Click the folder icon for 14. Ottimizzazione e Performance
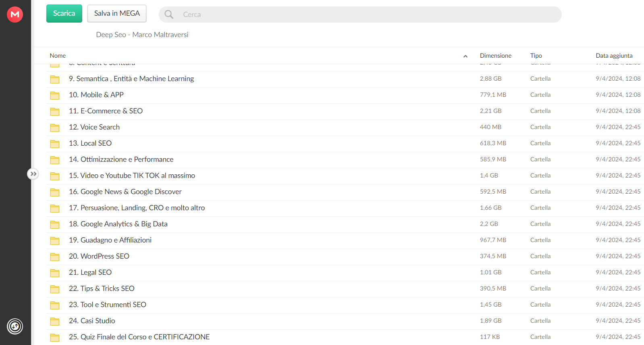Viewport: 644px width, 345px height. (x=55, y=160)
